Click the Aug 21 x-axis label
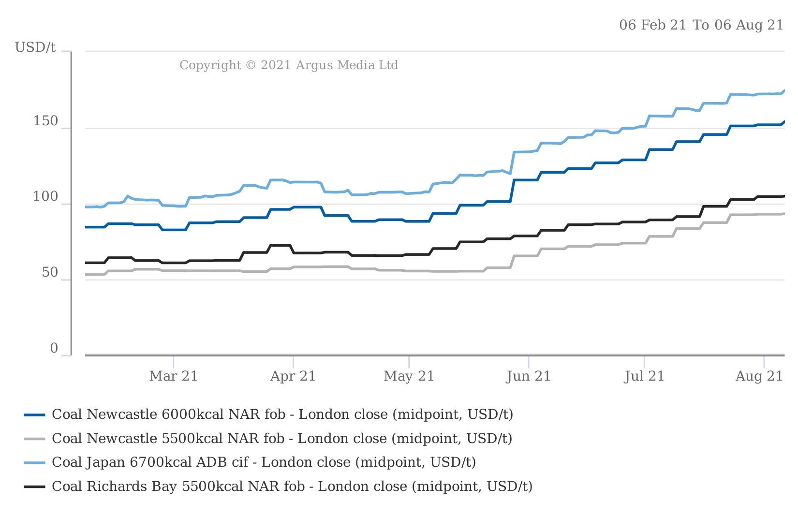Image resolution: width=798 pixels, height=532 pixels. (759, 376)
